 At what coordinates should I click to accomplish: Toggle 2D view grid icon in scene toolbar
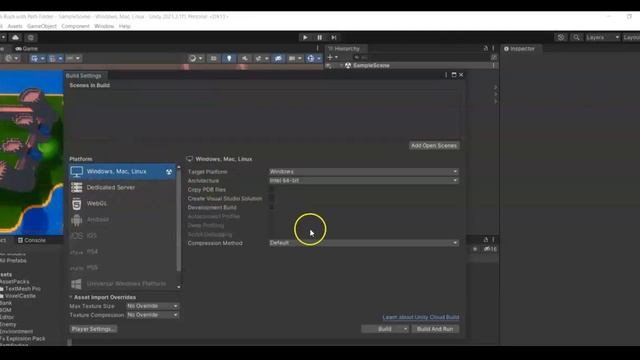(213, 58)
